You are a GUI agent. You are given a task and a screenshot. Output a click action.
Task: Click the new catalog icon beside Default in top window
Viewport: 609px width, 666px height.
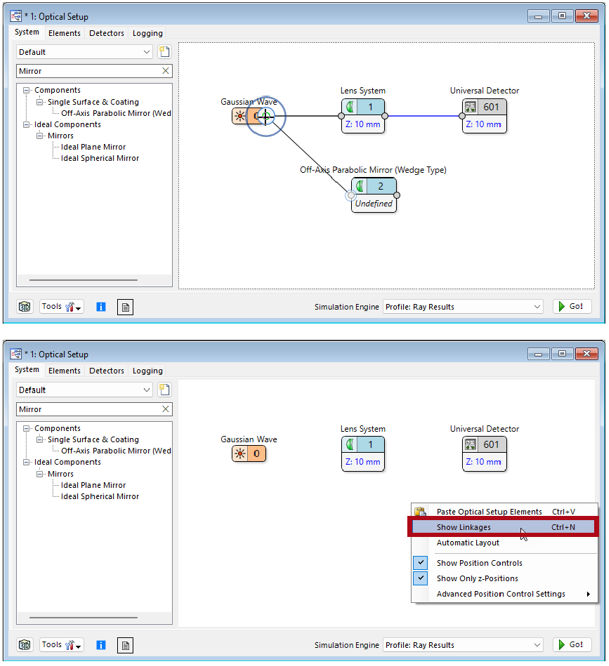coord(164,52)
